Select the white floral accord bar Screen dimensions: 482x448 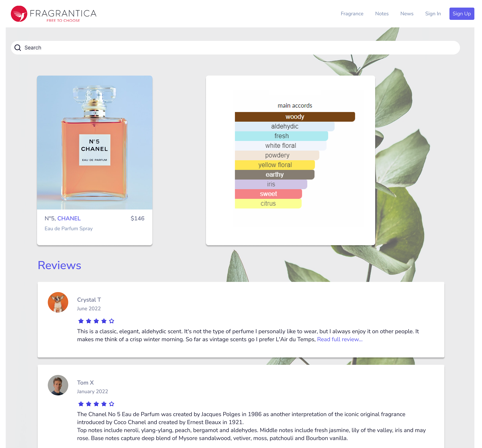pyautogui.click(x=281, y=146)
